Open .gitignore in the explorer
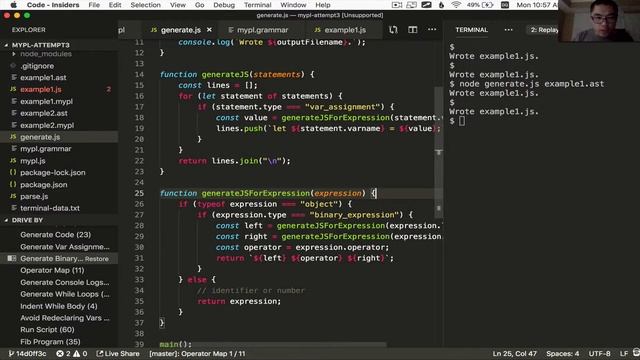The image size is (640, 360). (x=37, y=66)
